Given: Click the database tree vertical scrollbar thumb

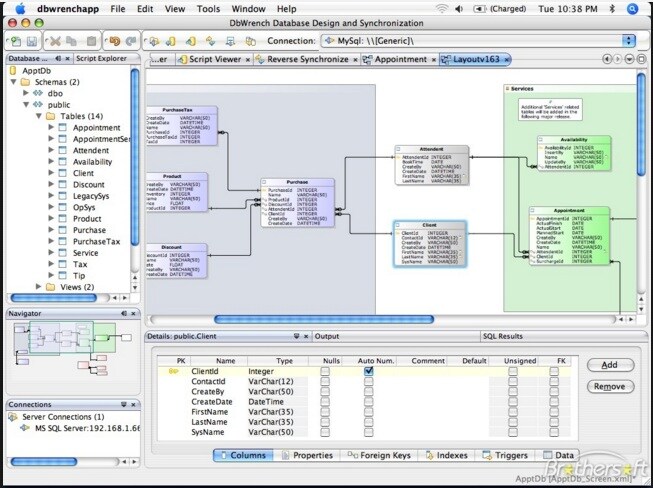Looking at the screenshot, I should click(x=135, y=157).
